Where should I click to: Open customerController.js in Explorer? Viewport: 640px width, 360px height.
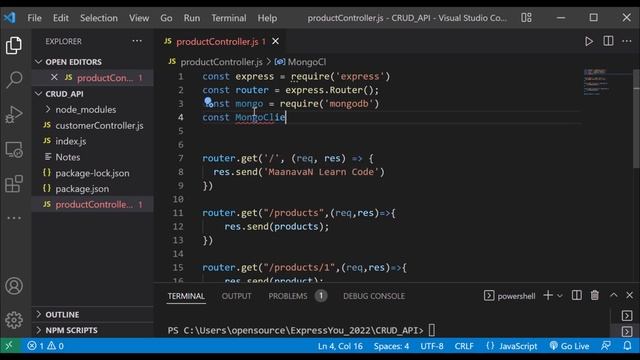coord(99,125)
